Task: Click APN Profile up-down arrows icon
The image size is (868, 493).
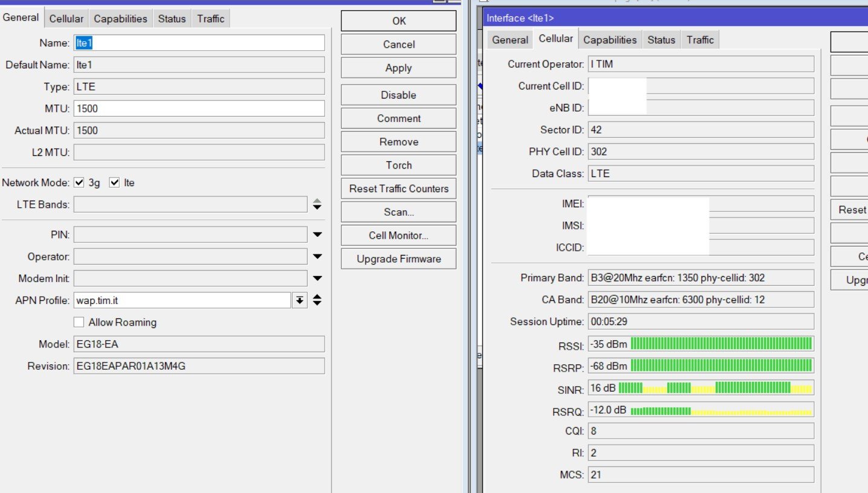Action: (317, 300)
